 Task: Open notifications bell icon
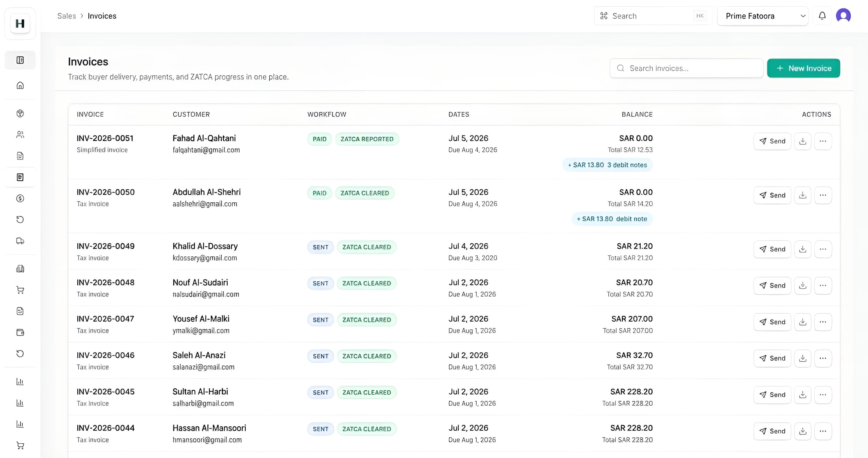pyautogui.click(x=822, y=16)
